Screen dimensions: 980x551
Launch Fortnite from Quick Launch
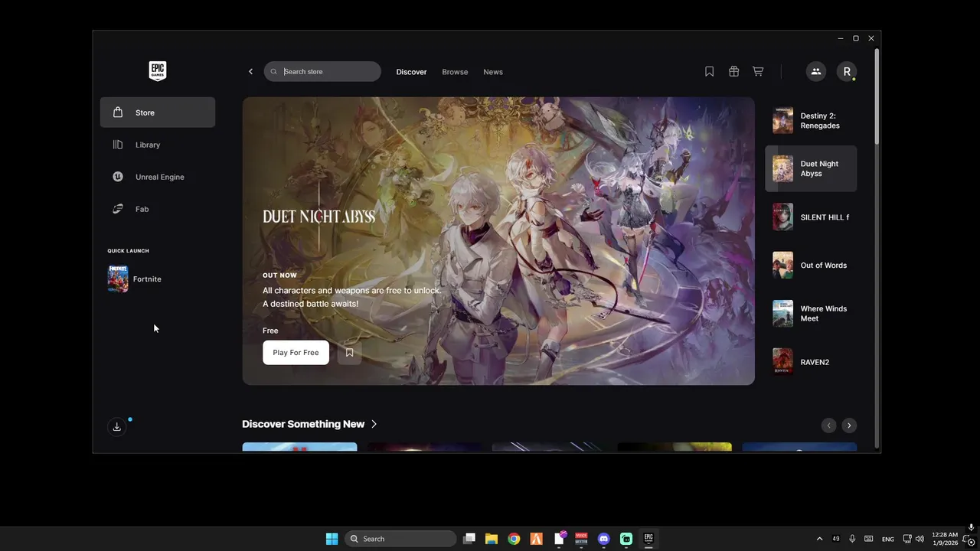point(135,279)
